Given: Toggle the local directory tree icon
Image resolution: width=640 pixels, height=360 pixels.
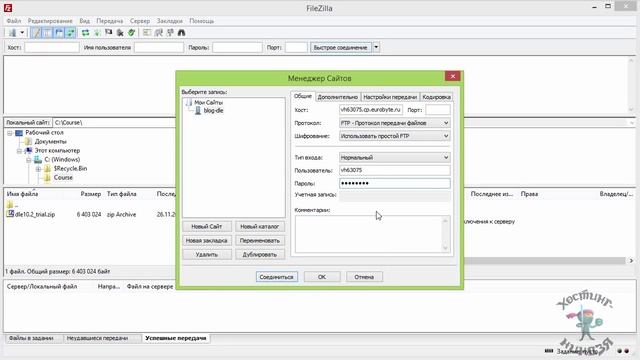Looking at the screenshot, I should (48, 33).
